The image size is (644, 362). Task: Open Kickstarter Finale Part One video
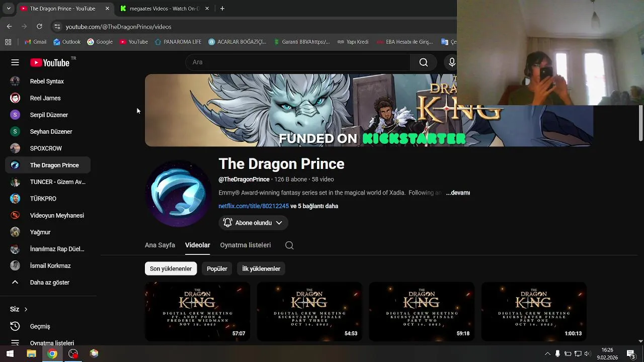pyautogui.click(x=534, y=312)
